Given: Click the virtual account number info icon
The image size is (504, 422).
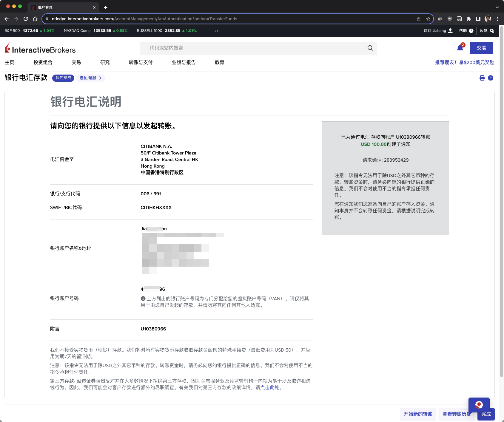Looking at the screenshot, I should (x=143, y=299).
